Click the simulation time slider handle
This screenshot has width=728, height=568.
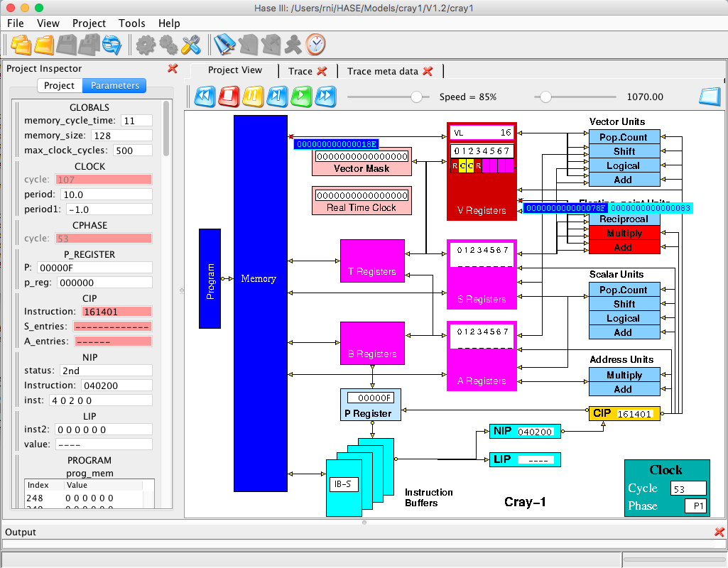(545, 97)
